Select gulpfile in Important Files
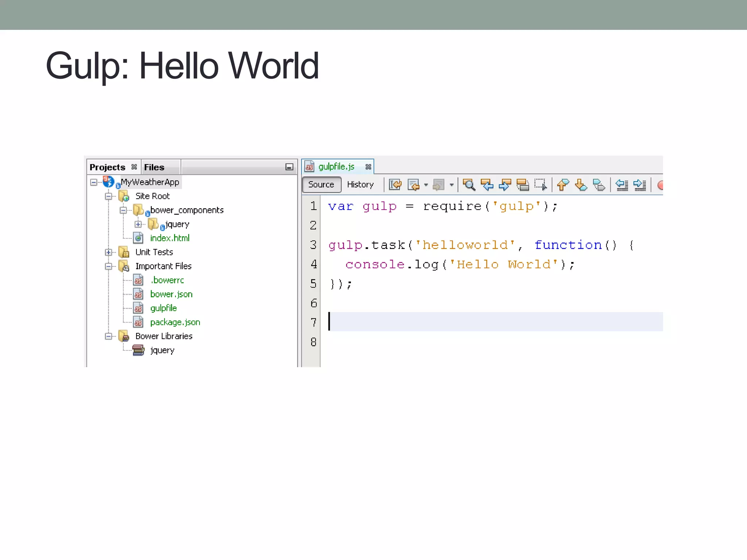This screenshot has height=560, width=747. coord(163,308)
